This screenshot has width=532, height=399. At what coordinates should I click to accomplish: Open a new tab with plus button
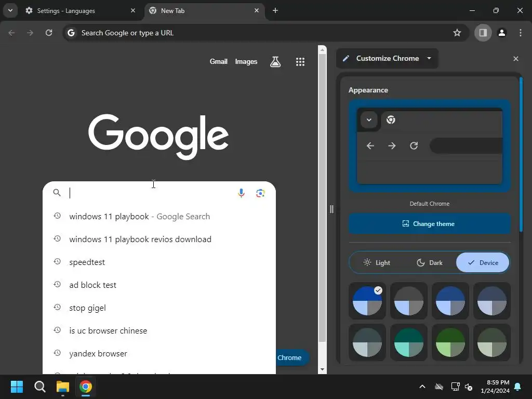(275, 10)
